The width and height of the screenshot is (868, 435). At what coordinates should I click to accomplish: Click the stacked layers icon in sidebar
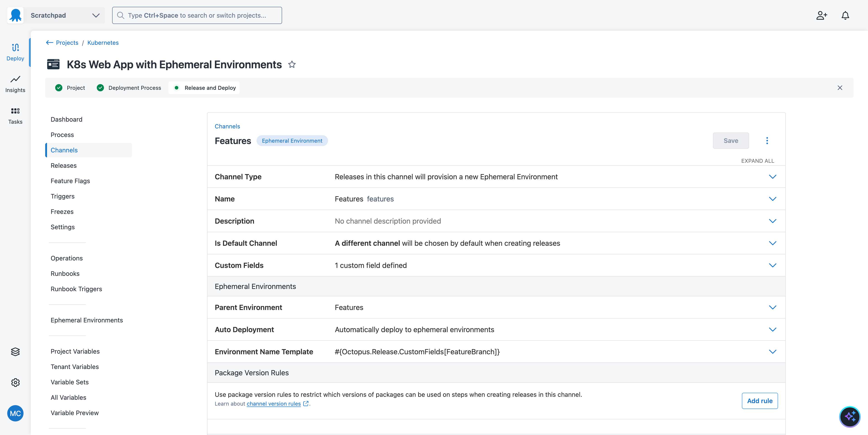pyautogui.click(x=15, y=352)
